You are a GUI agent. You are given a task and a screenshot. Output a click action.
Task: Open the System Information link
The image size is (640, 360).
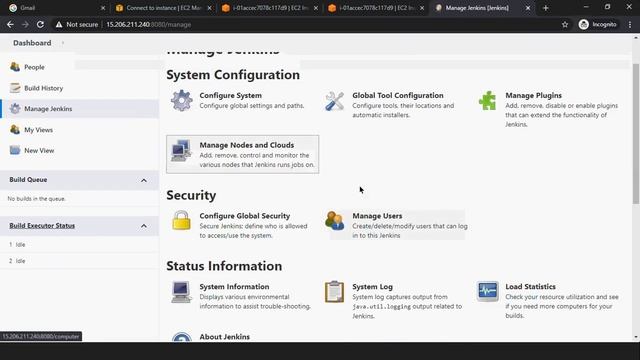click(234, 287)
